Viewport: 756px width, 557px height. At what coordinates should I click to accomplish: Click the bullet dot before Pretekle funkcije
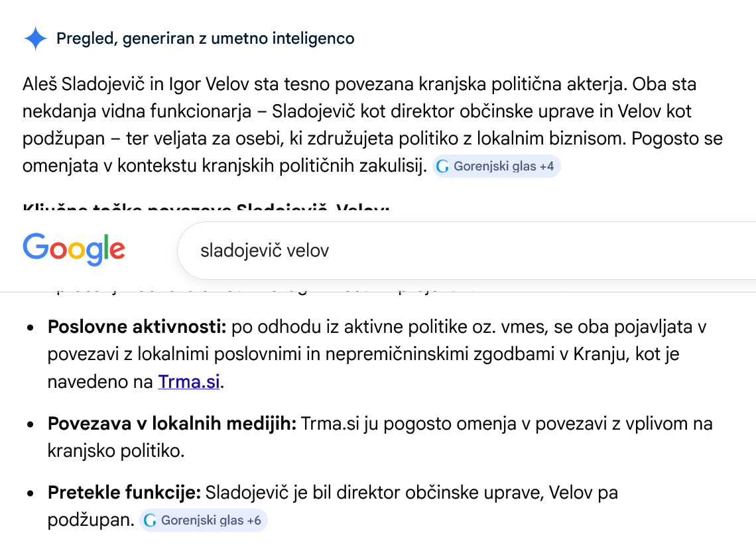[31, 494]
